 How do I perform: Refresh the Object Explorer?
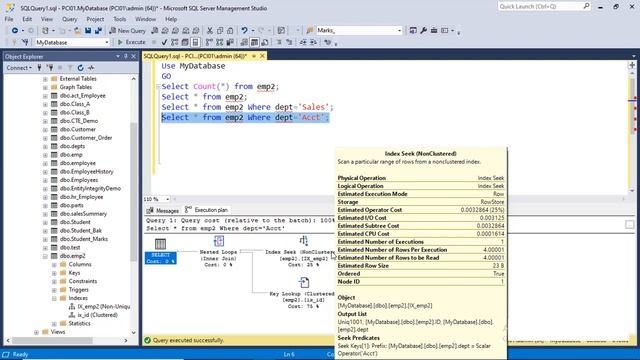pos(80,68)
